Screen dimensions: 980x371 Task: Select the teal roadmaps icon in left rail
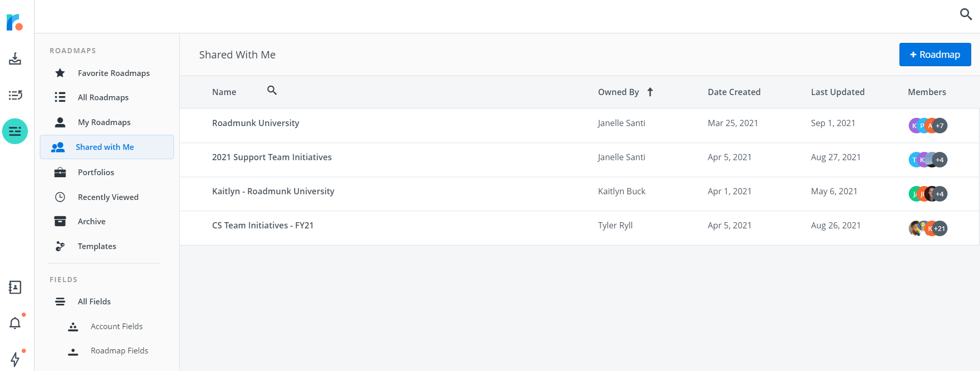coord(15,131)
